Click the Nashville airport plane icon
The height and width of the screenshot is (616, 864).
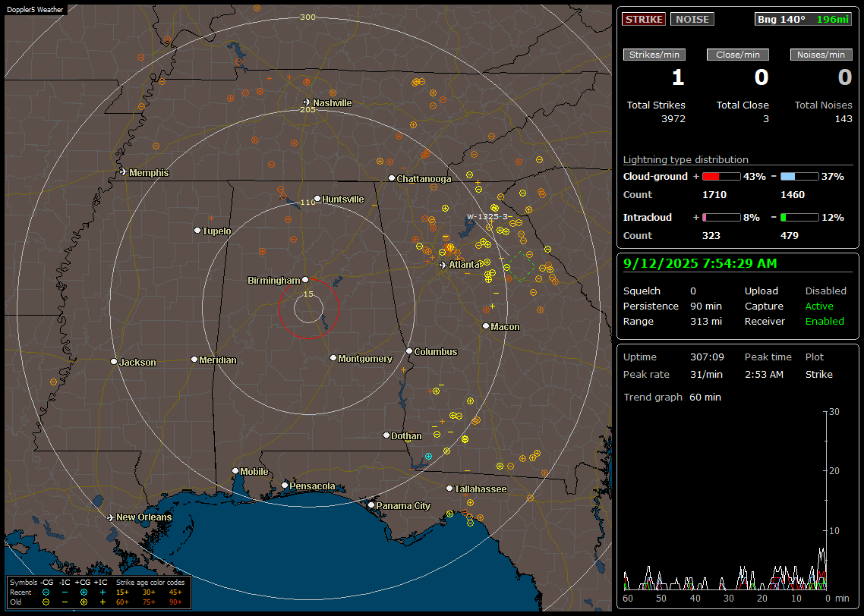pyautogui.click(x=307, y=102)
